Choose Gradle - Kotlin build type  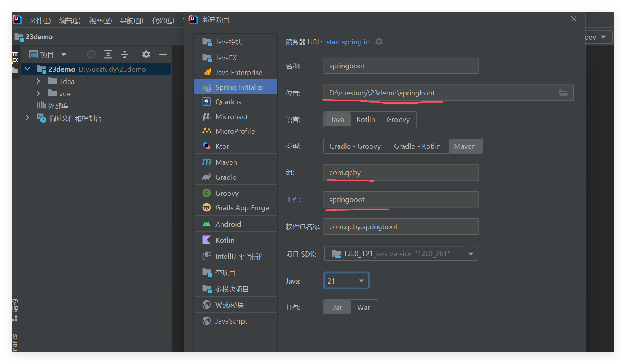(417, 146)
